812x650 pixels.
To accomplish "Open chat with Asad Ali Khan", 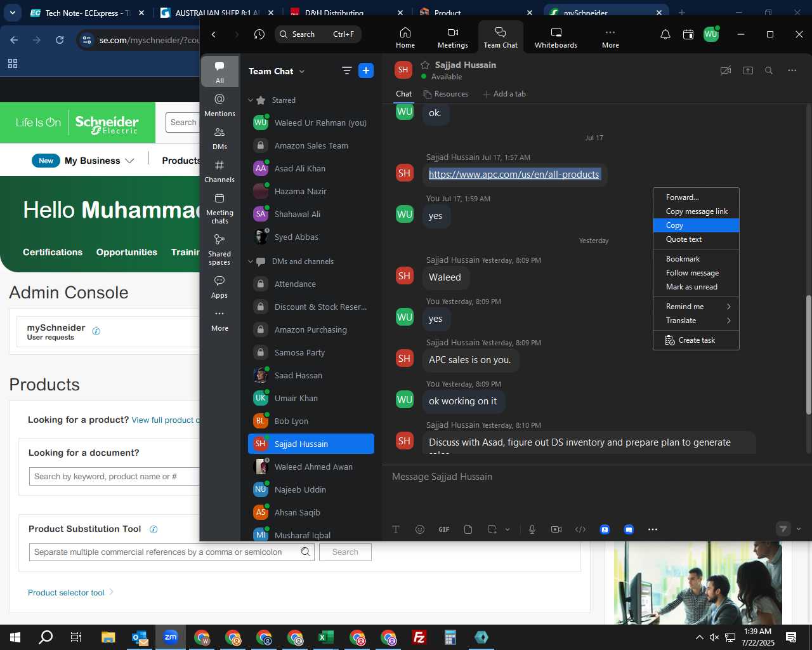I will tap(311, 168).
